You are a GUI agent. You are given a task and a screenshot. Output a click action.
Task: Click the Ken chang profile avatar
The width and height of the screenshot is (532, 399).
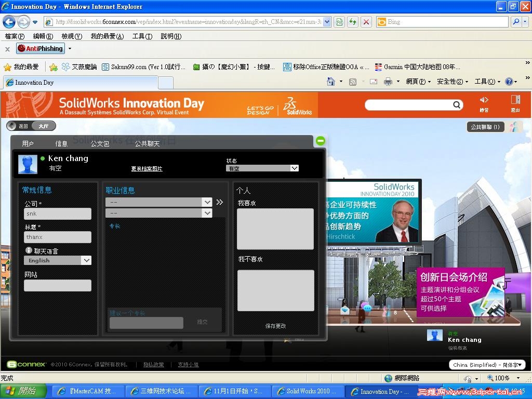point(28,164)
